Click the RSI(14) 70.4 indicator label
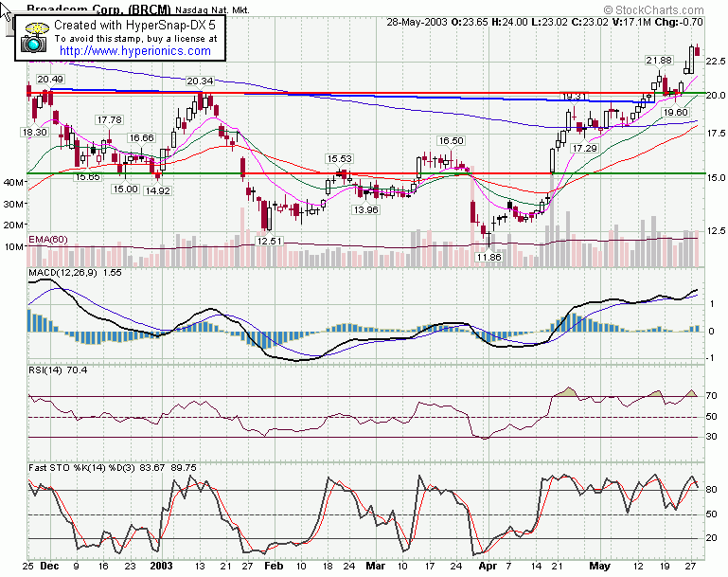The width and height of the screenshot is (728, 577). pos(58,370)
